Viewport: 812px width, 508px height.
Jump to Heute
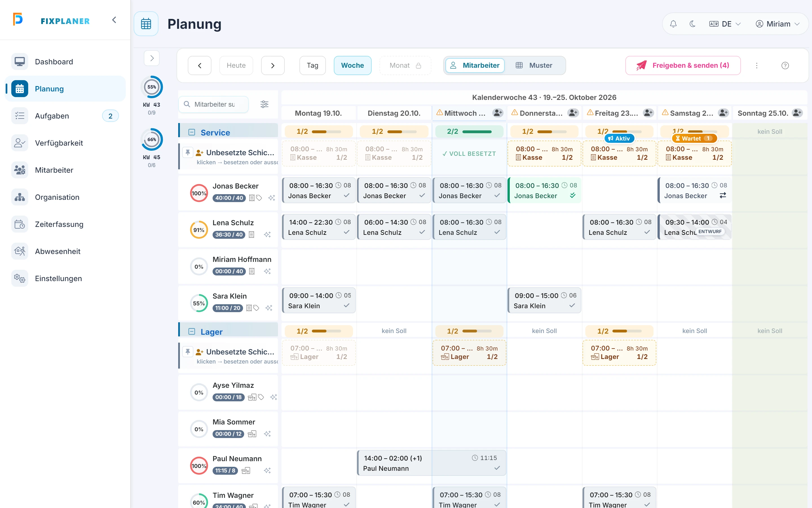point(236,65)
